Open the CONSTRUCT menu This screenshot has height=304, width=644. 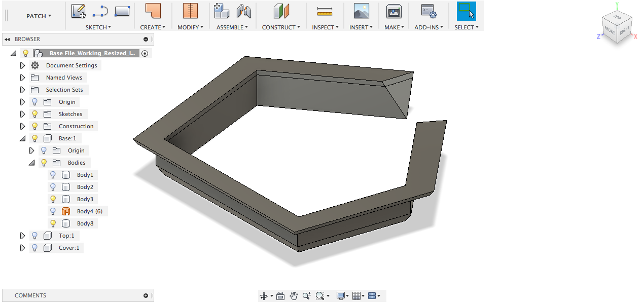click(x=281, y=27)
